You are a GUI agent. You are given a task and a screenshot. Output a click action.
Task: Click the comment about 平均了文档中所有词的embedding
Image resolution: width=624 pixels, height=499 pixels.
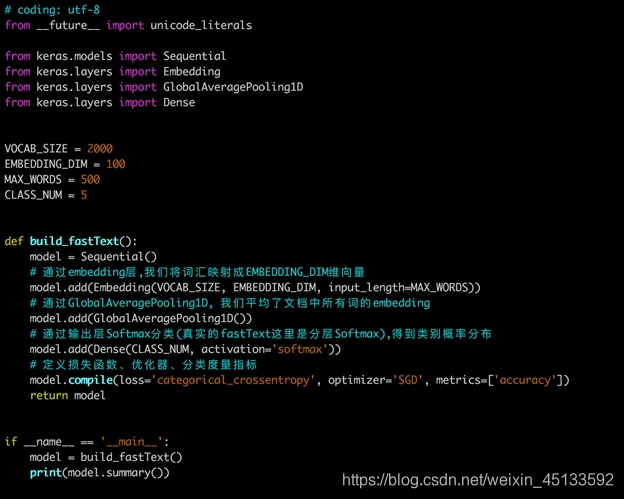[x=230, y=303]
